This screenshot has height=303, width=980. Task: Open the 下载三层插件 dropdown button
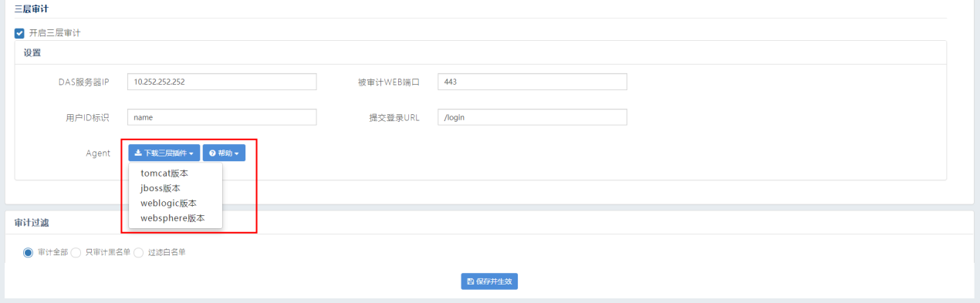tap(164, 153)
